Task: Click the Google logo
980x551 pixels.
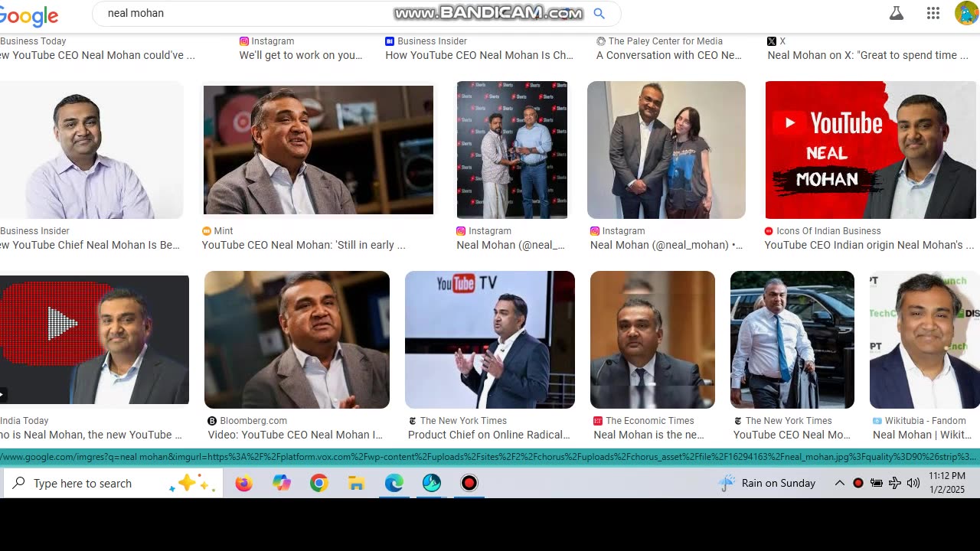Action: (29, 15)
